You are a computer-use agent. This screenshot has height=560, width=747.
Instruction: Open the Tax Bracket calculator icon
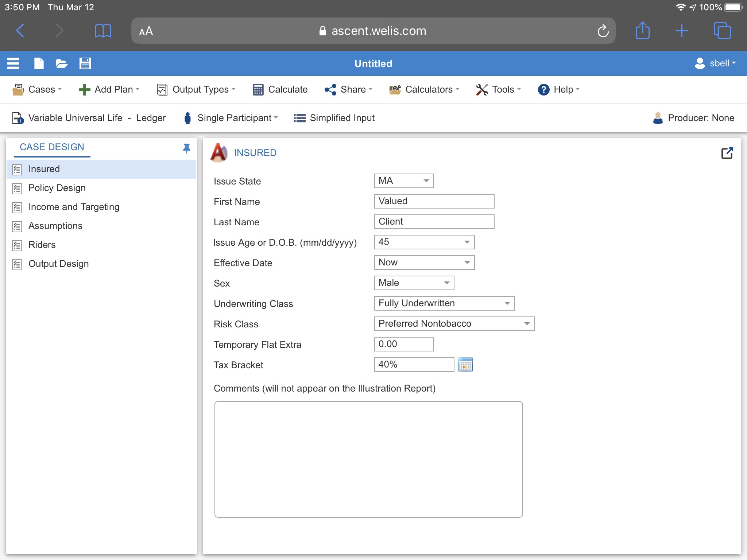[x=465, y=365]
